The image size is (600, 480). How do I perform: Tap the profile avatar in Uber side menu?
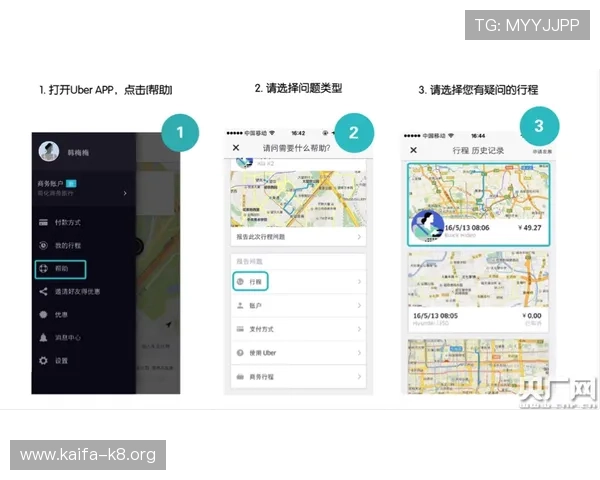click(49, 152)
